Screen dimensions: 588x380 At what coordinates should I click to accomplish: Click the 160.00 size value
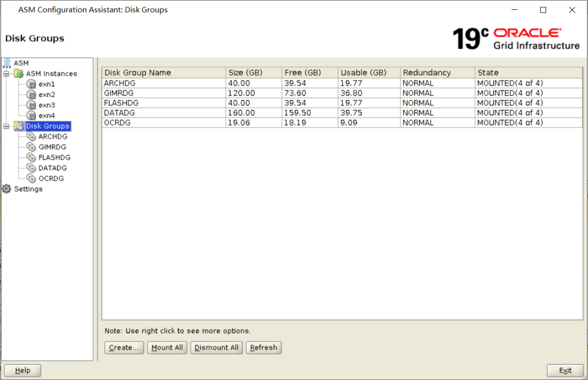[x=241, y=113]
